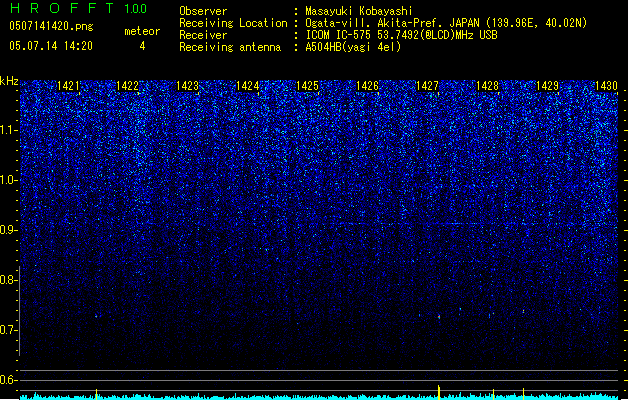Click the 1427 time marker
The height and width of the screenshot is (400, 629).
point(427,86)
